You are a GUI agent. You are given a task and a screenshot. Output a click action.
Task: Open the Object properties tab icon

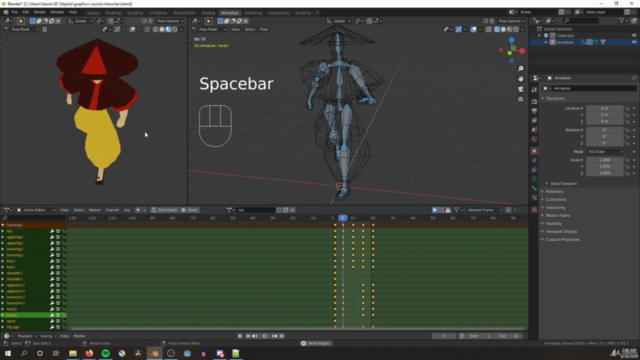tap(534, 151)
